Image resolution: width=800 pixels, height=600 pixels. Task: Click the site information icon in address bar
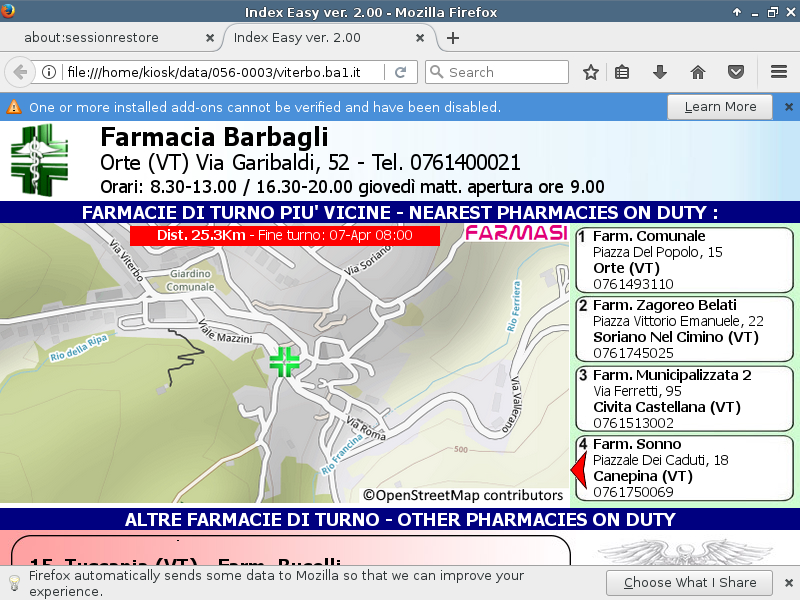(49, 72)
